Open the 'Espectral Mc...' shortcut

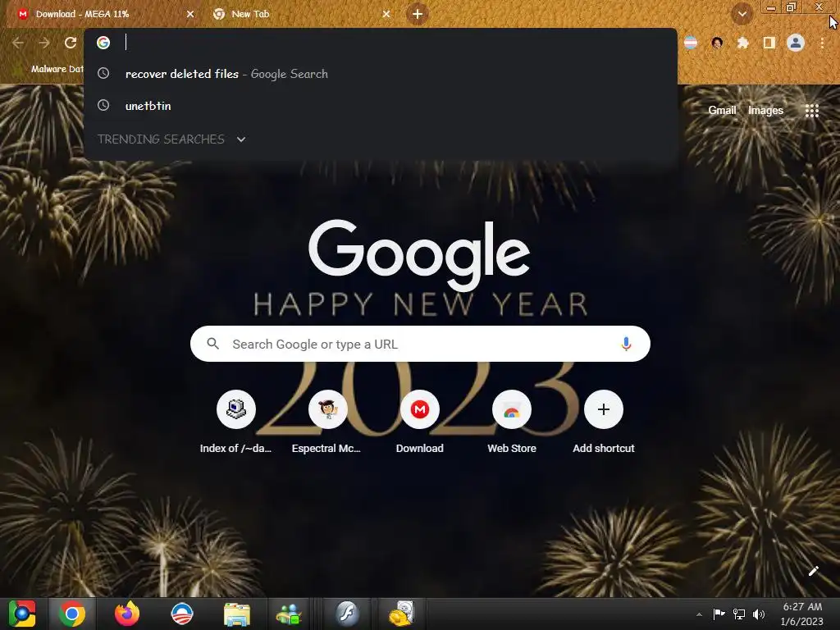coord(327,423)
